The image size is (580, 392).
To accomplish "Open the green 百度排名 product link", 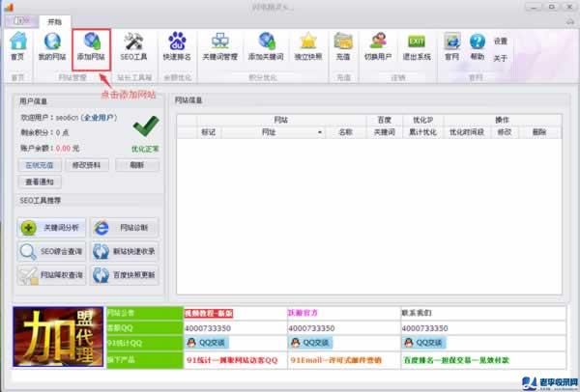I will point(456,360).
